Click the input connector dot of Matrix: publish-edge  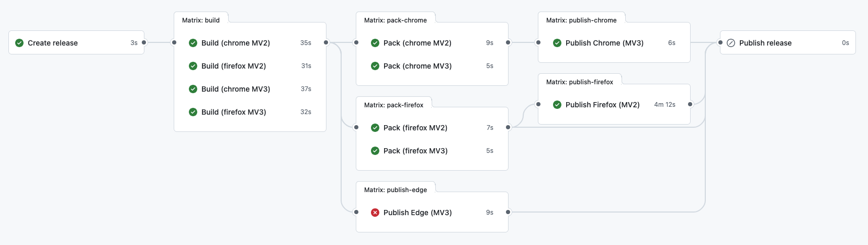356,212
